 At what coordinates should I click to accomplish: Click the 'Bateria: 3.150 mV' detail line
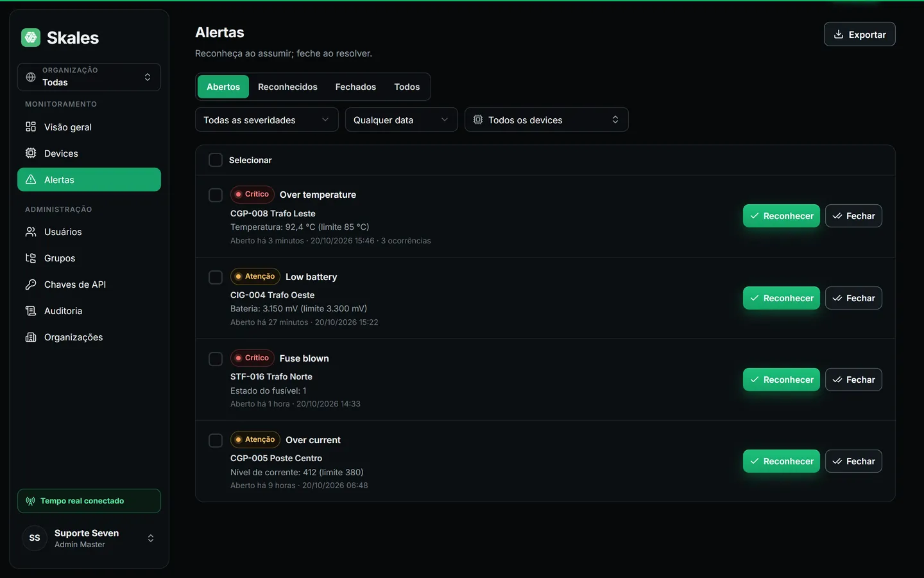(x=298, y=308)
